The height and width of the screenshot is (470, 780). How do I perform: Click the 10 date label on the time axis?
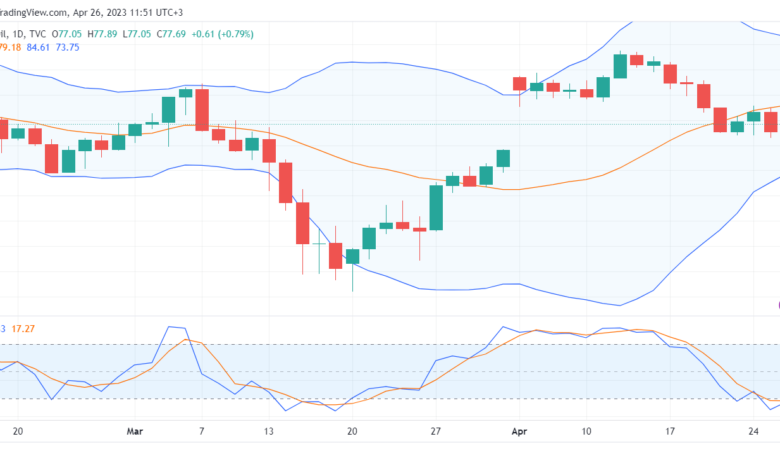[586, 431]
